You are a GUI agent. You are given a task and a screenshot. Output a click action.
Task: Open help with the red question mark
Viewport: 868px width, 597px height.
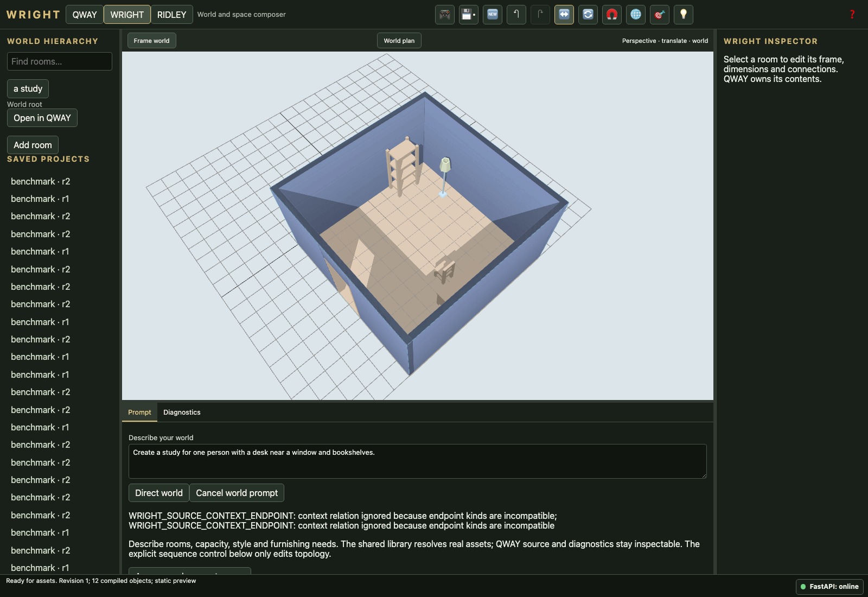(852, 15)
